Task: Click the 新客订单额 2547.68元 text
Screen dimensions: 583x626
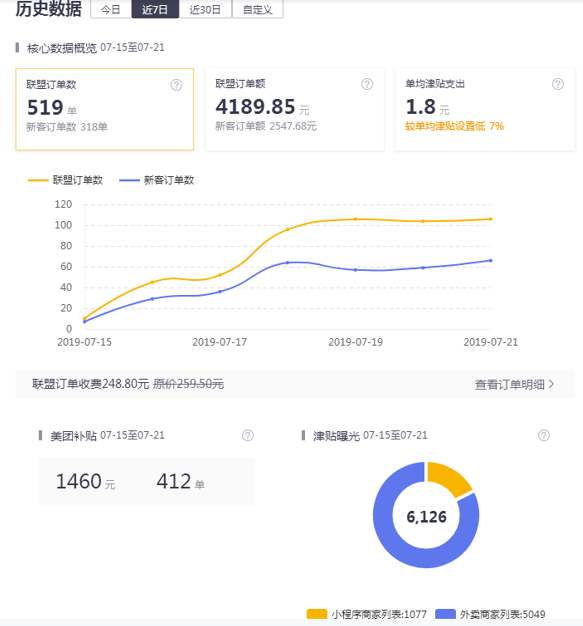Action: 266,126
